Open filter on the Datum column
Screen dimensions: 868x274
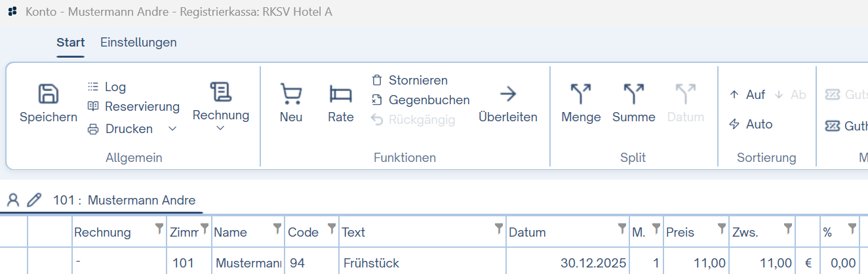(x=621, y=228)
